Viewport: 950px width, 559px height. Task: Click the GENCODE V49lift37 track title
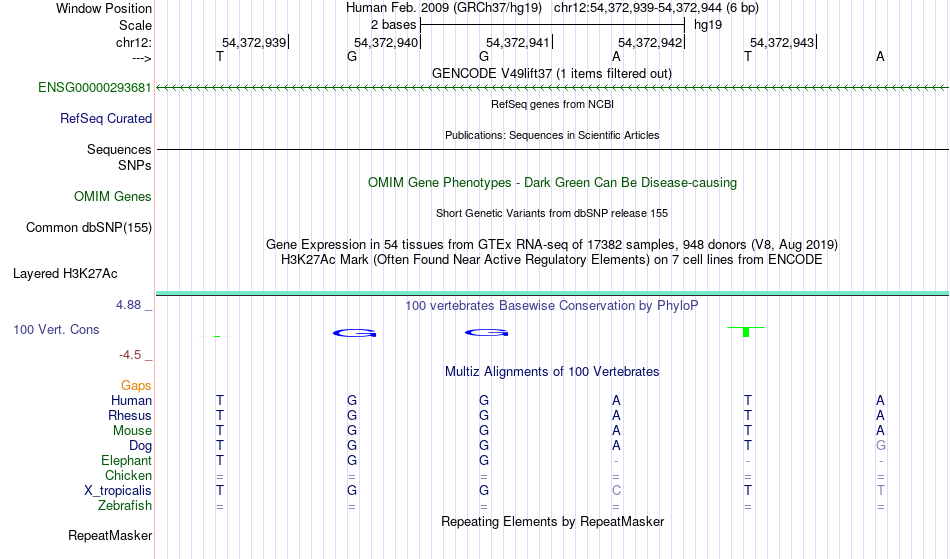point(552,74)
